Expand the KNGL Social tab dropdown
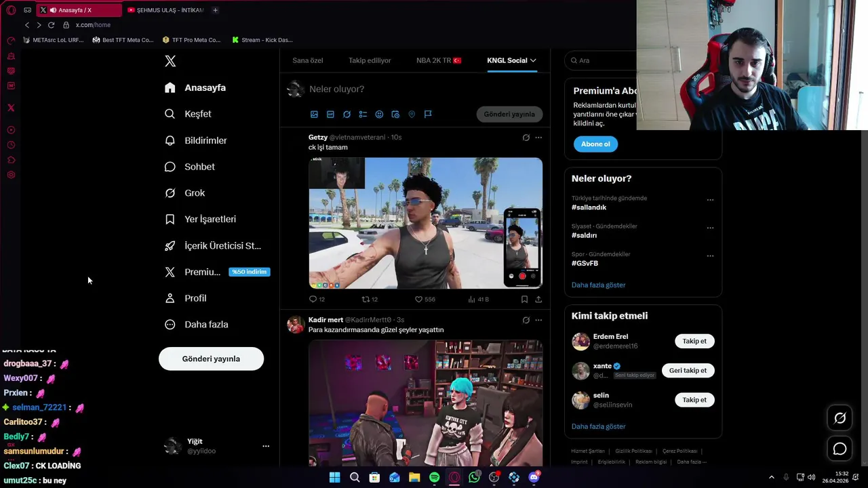Image resolution: width=868 pixels, height=488 pixels. [x=533, y=60]
